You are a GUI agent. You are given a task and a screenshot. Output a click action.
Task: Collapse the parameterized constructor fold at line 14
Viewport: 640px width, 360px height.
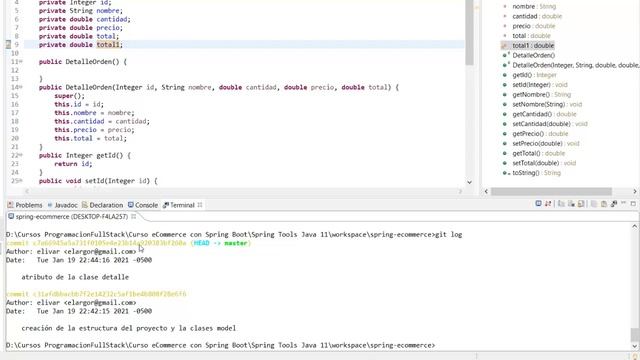point(21,87)
